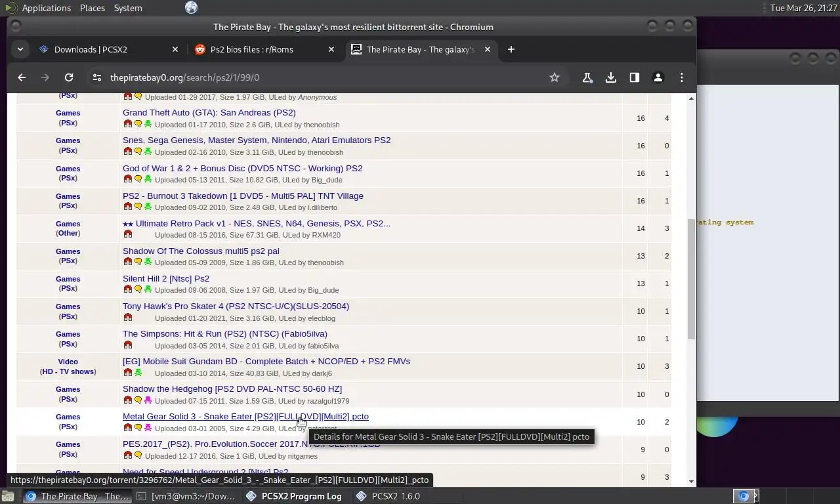The height and width of the screenshot is (504, 840).
Task: Click the clock Tue Mar 26 in panel
Action: pos(803,8)
